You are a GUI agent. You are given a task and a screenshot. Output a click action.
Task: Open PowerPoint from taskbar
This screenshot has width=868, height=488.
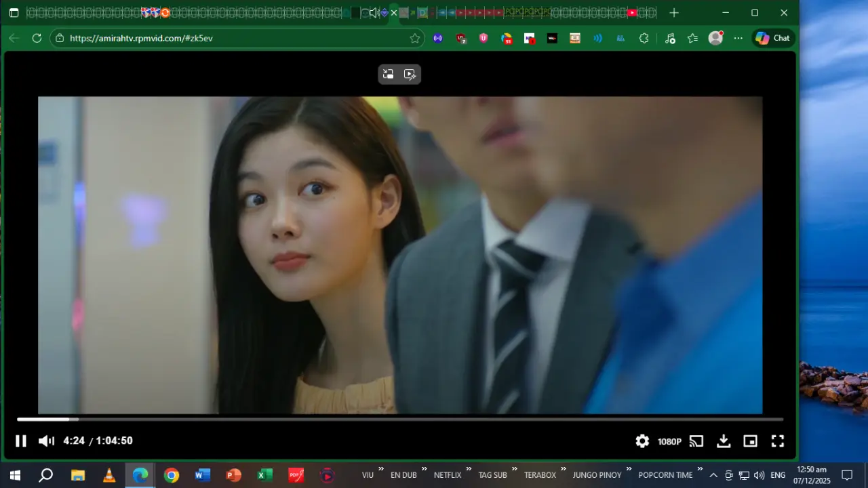(234, 475)
